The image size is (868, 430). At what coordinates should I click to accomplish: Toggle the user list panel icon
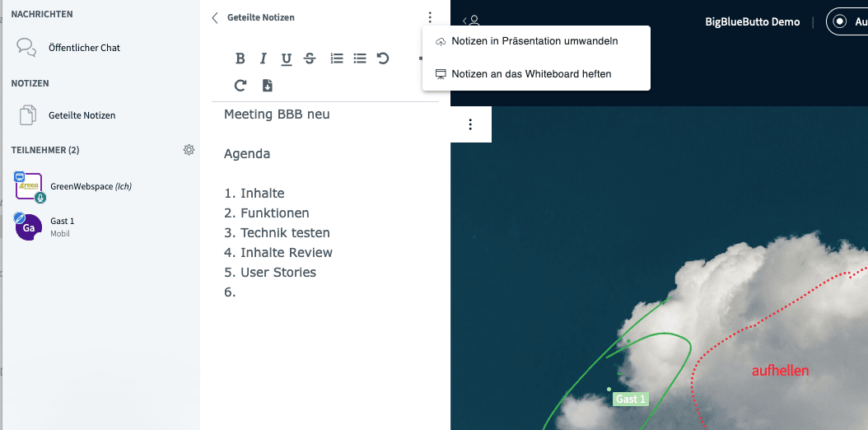(472, 21)
